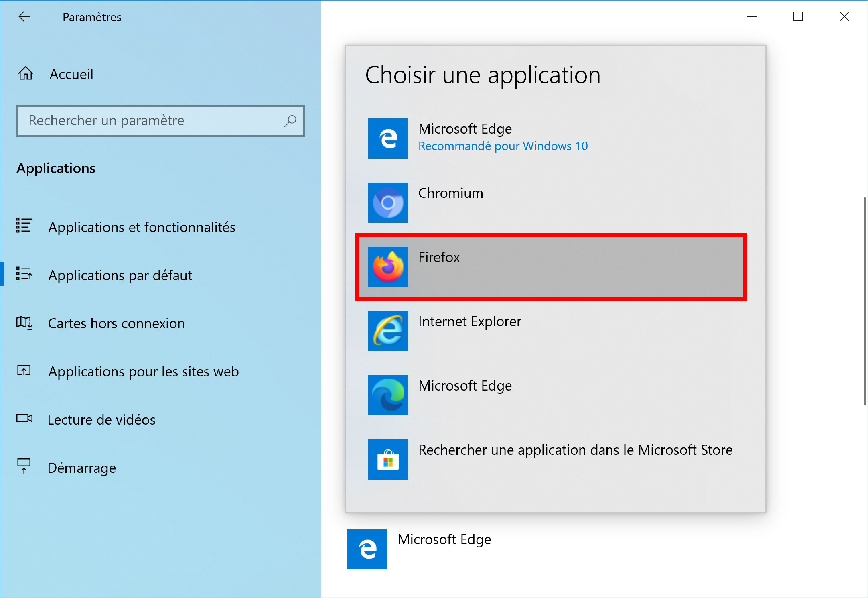Click the search magnifier icon
Viewport: 868px width, 598px height.
pos(290,121)
